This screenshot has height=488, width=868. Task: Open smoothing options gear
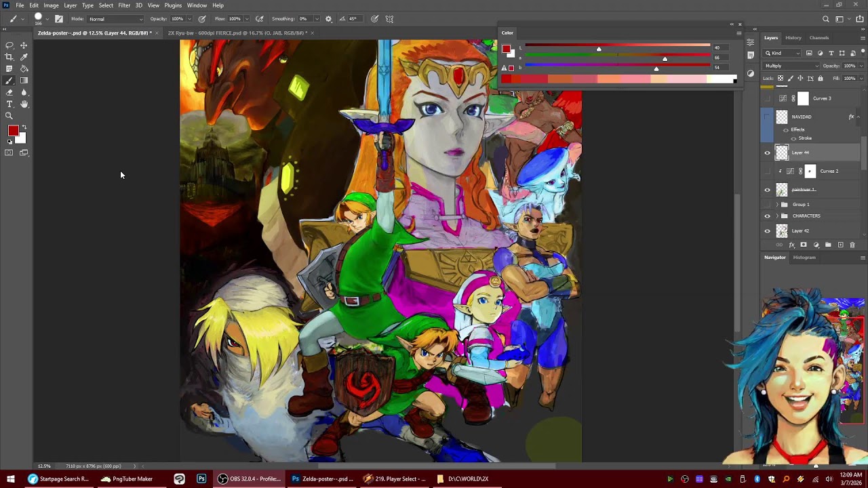329,19
